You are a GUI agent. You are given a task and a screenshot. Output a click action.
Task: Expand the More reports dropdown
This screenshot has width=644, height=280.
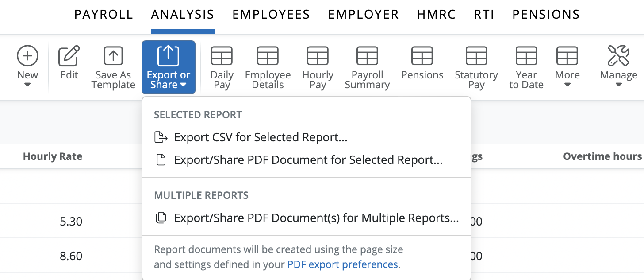(567, 66)
